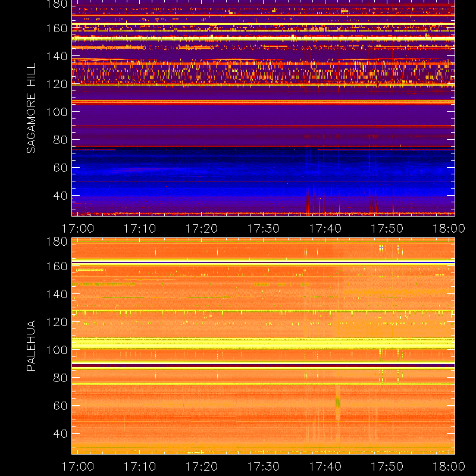This screenshot has width=476, height=476.
Task: Click the 40 tick label on Palehua axis
Action: [60, 434]
